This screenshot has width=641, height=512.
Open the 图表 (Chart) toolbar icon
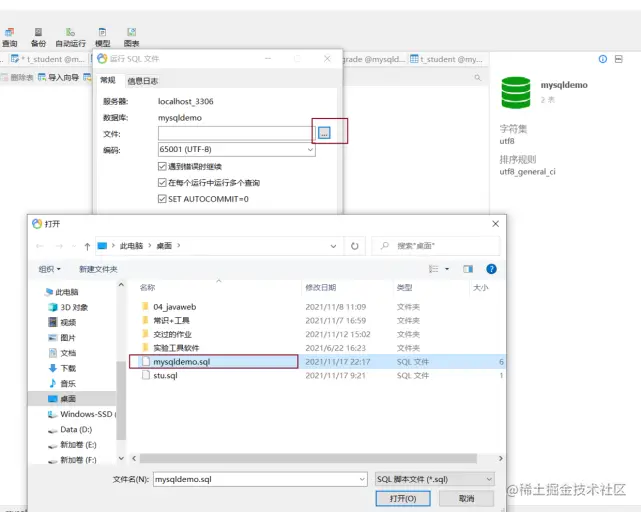point(131,37)
